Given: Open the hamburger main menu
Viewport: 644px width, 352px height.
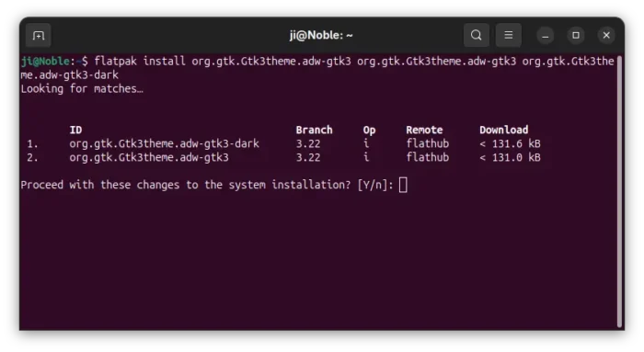Looking at the screenshot, I should [508, 35].
